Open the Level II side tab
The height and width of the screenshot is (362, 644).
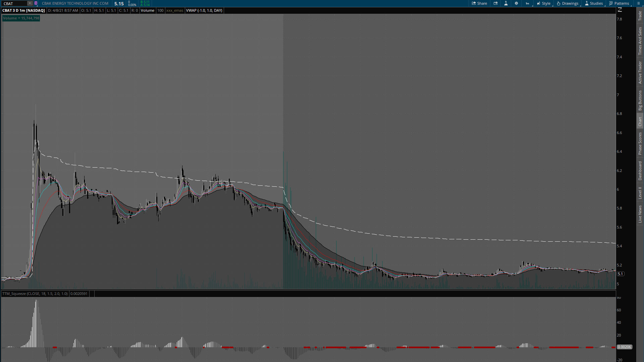(x=640, y=193)
